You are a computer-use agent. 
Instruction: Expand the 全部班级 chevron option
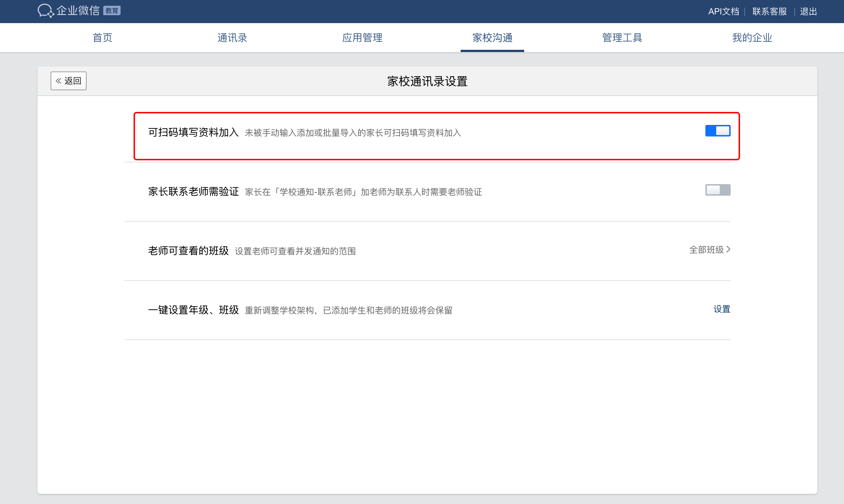710,249
